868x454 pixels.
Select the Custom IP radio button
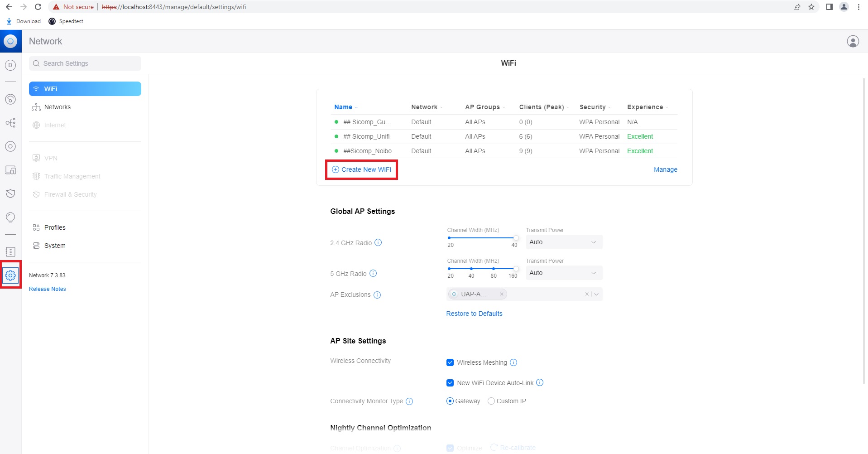[491, 401]
